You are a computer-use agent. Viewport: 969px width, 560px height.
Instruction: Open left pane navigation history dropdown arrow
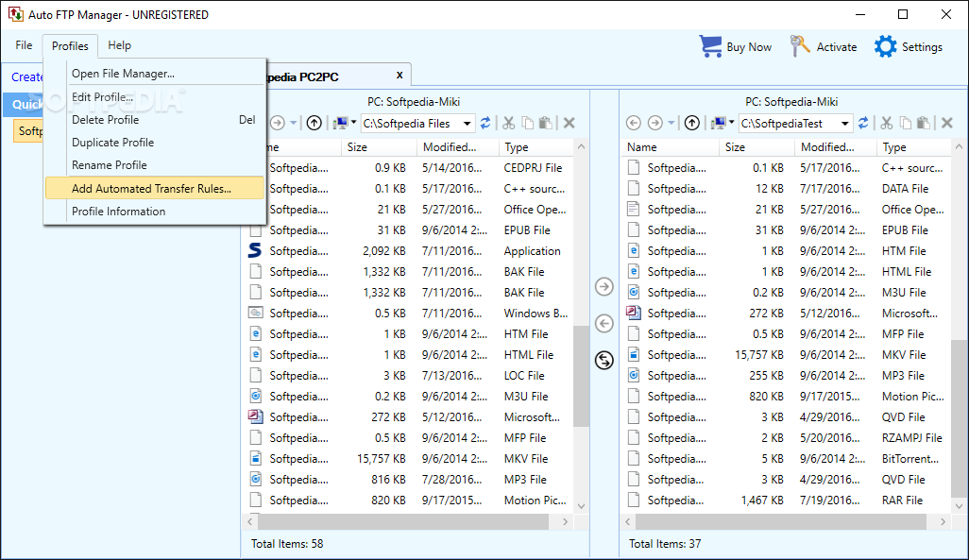click(x=294, y=123)
